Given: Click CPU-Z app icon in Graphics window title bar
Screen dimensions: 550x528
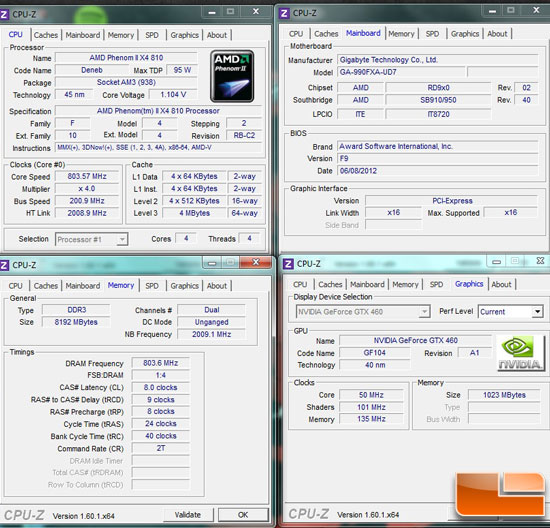Looking at the screenshot, I should click(288, 263).
